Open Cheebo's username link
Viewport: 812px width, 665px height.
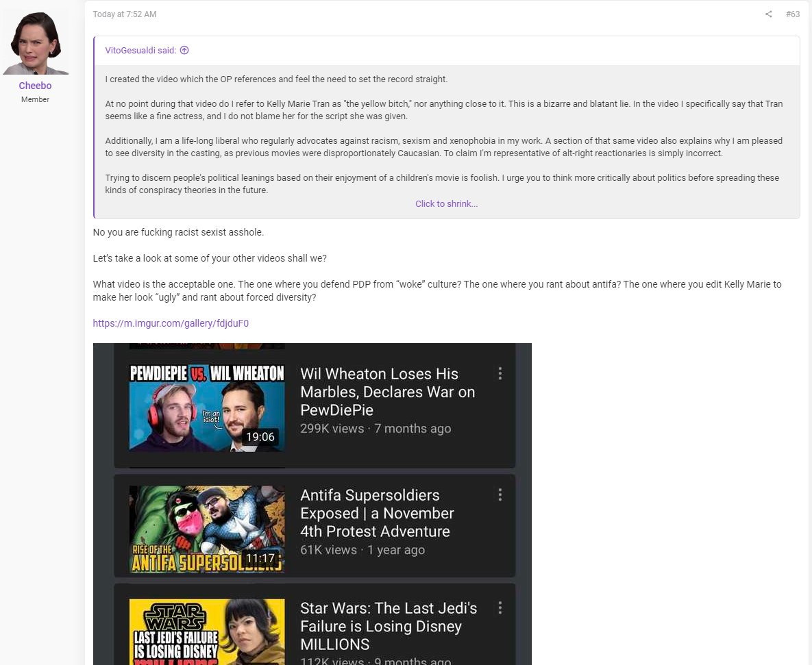pos(35,86)
